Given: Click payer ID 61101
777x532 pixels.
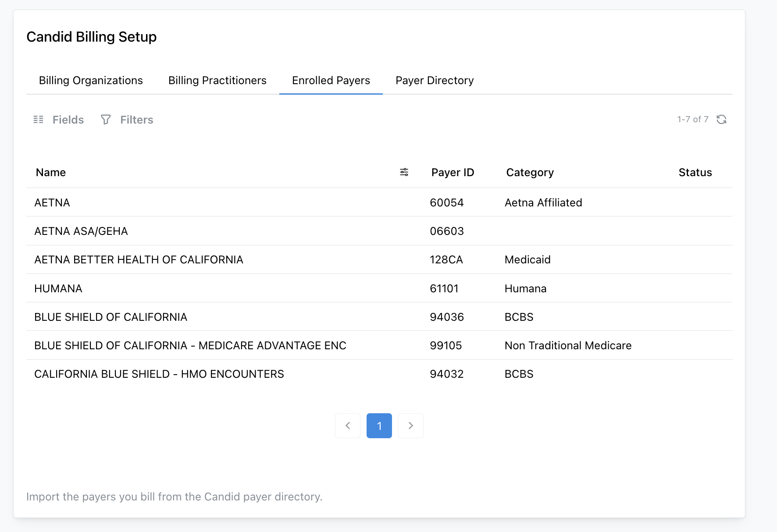Looking at the screenshot, I should [x=444, y=288].
